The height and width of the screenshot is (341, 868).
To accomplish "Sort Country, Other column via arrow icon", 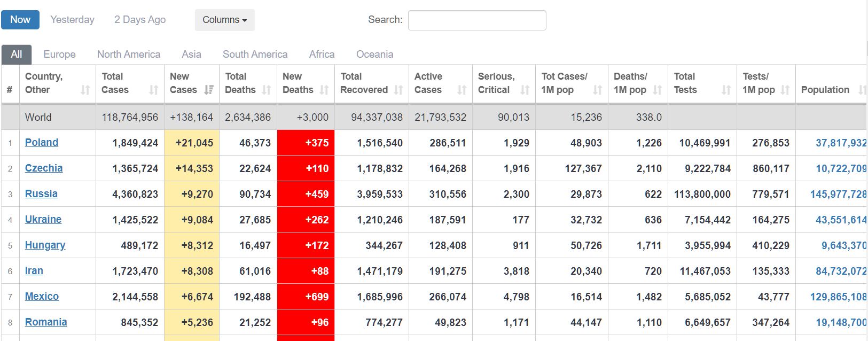I will tap(85, 90).
